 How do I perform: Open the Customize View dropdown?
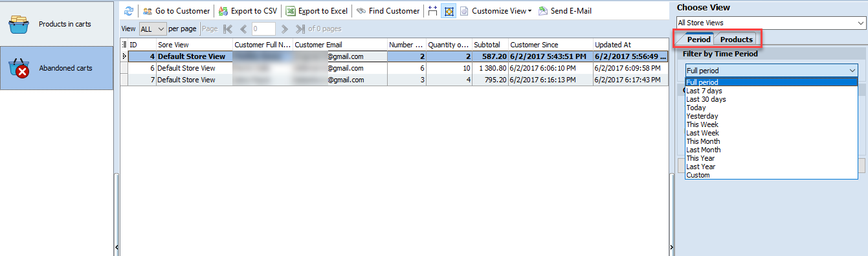[495, 11]
